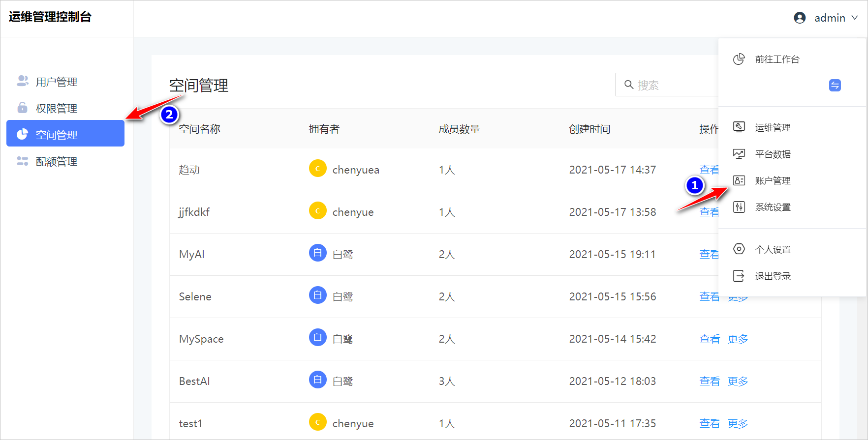Viewport: 868px width, 440px height.
Task: Click the 系统设置 sliders icon
Action: (x=739, y=207)
